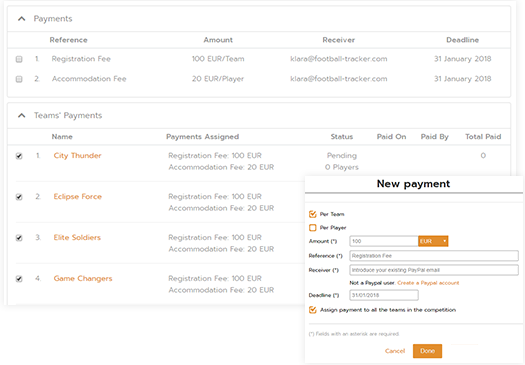Open the Eclipse Force team link
Image resolution: width=525 pixels, height=365 pixels.
pos(78,196)
